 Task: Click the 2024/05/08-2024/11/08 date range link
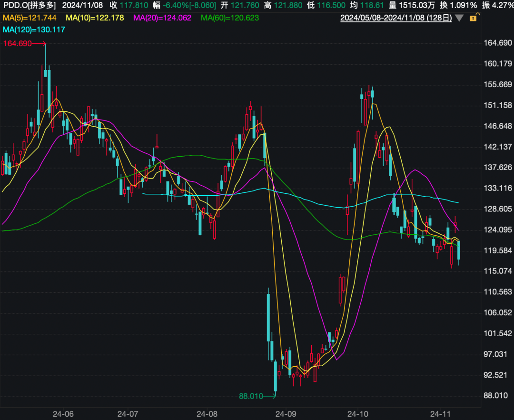(x=395, y=18)
